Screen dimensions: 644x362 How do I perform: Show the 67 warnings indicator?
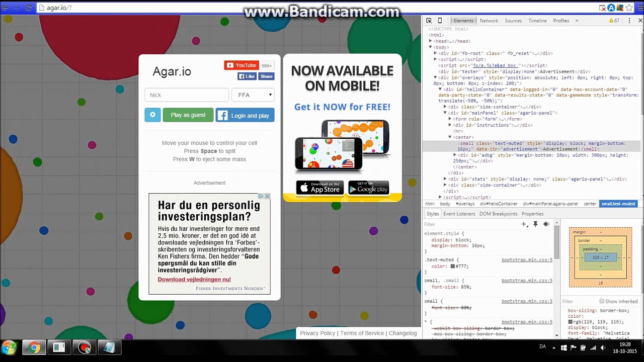614,21
